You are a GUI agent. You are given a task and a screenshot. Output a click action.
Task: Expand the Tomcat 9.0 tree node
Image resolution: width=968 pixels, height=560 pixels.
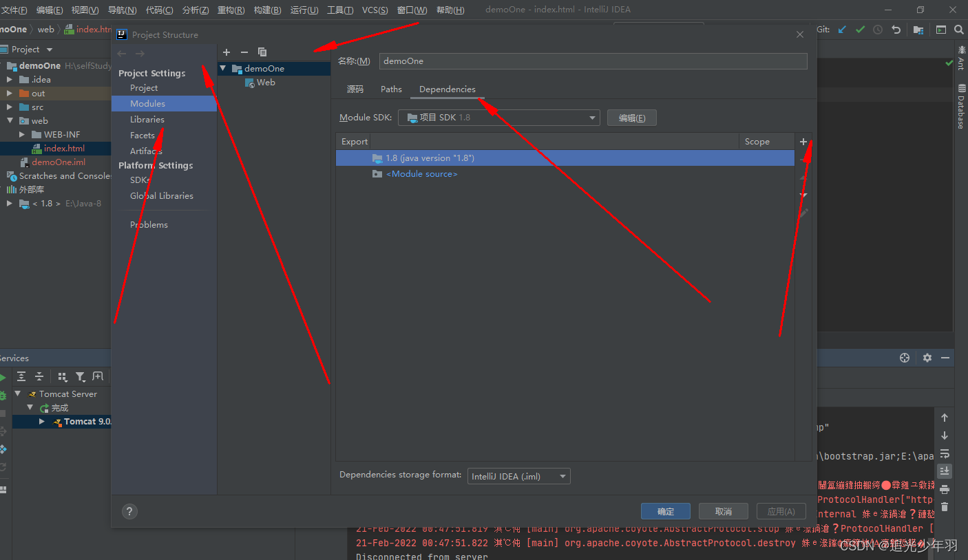pos(42,421)
